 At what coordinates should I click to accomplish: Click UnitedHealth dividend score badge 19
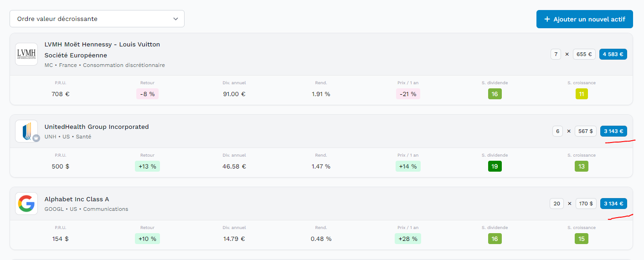pos(495,166)
